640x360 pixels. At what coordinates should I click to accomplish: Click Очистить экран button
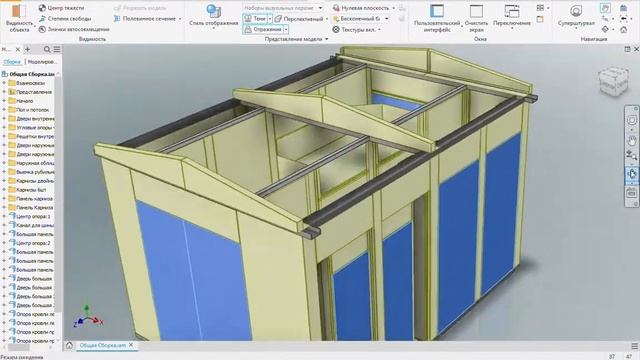(476, 18)
